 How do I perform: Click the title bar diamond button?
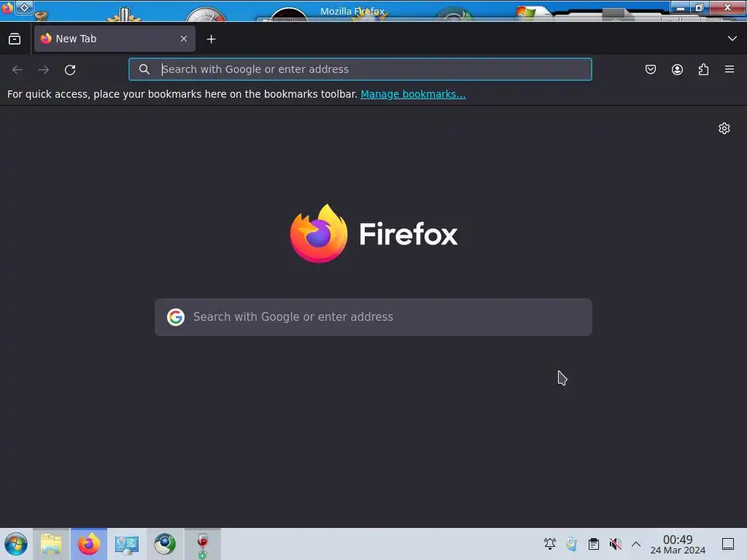click(24, 7)
